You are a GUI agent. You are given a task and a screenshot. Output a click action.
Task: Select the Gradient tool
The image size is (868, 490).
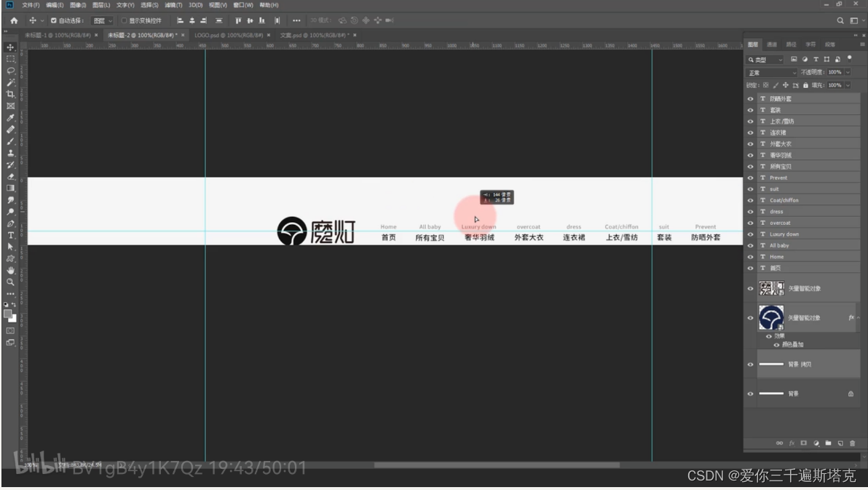coord(10,189)
